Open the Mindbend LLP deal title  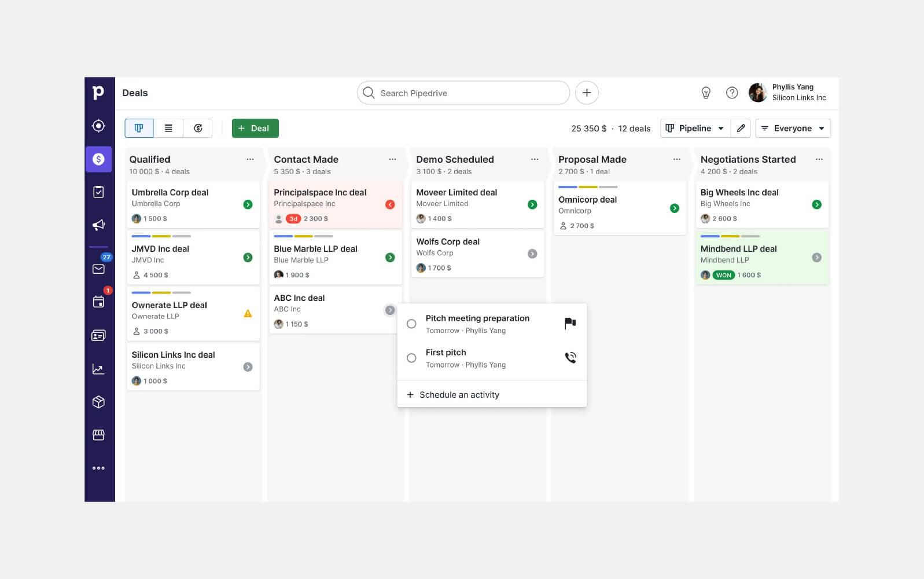(739, 248)
